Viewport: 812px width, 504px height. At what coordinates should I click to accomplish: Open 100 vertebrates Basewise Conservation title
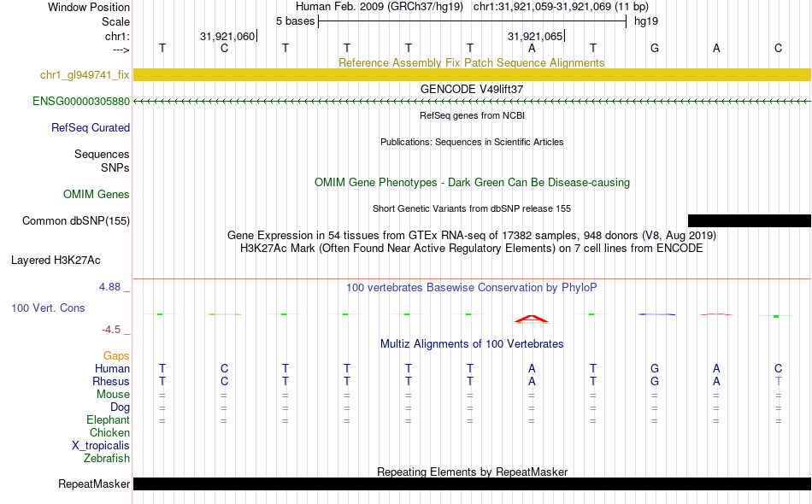pos(471,287)
